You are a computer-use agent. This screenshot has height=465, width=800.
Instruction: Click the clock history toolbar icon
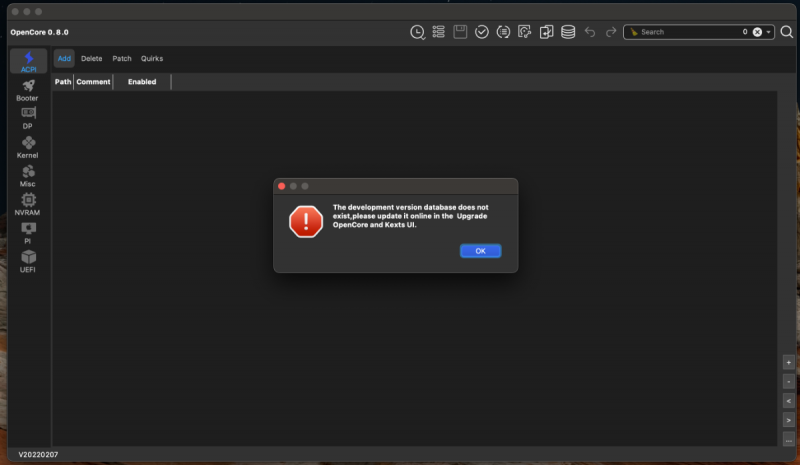(x=417, y=32)
